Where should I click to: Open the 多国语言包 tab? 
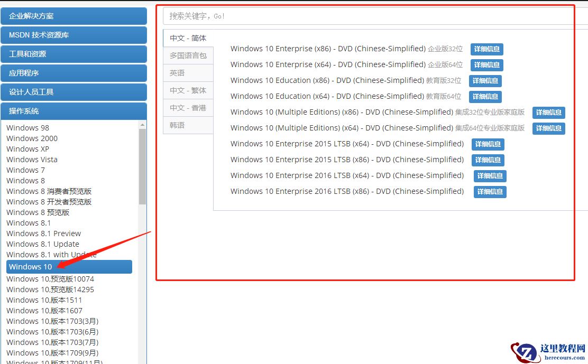point(187,55)
